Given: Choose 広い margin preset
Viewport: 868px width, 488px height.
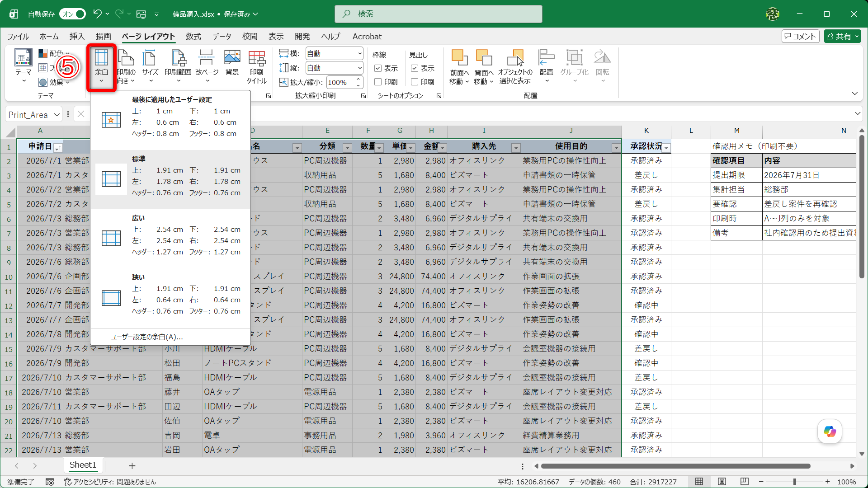Looking at the screenshot, I should click(170, 239).
